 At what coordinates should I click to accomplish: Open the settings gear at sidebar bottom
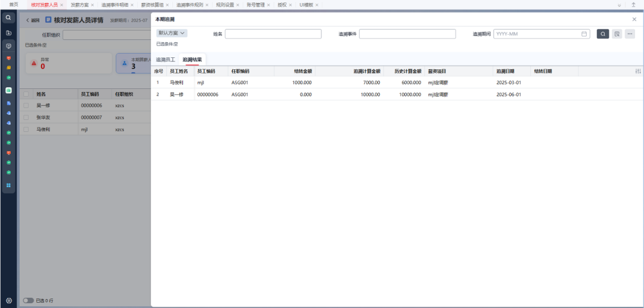pos(8,301)
